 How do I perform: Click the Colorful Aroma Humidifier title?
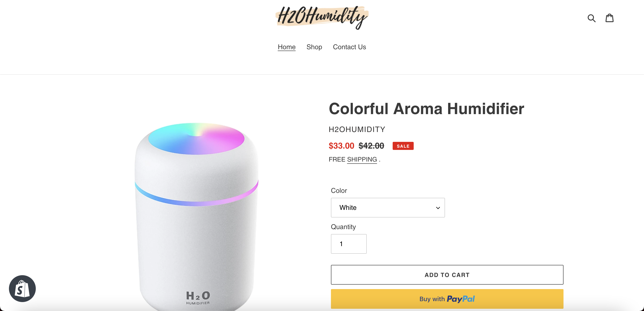point(426,109)
